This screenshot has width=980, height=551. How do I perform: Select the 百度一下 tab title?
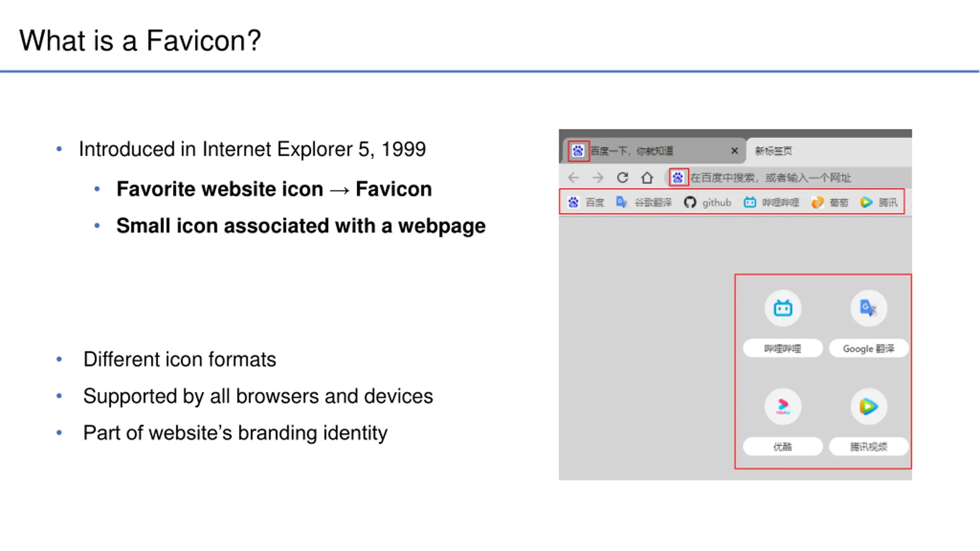tap(632, 151)
